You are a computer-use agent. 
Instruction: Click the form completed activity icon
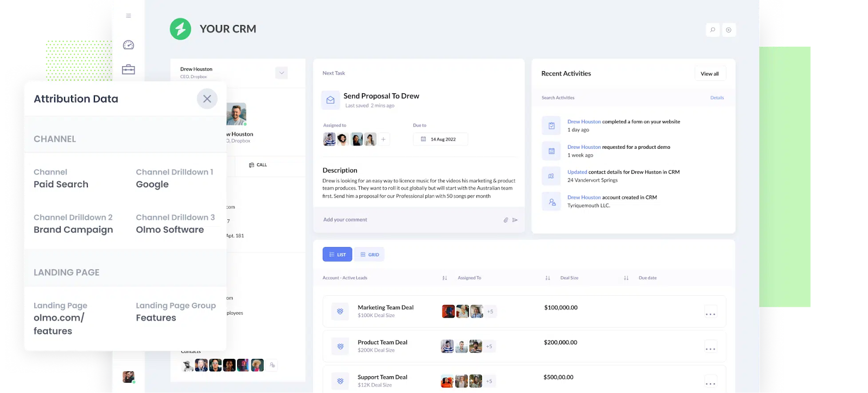(x=551, y=126)
